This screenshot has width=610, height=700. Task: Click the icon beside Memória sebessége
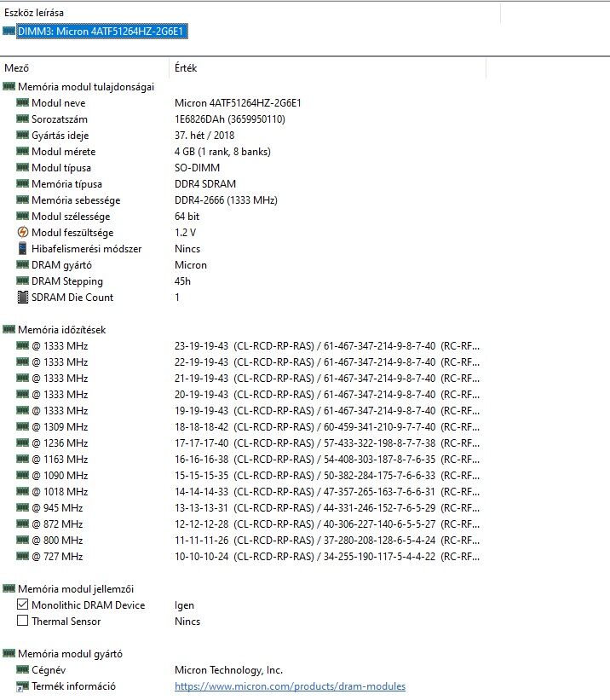point(23,200)
